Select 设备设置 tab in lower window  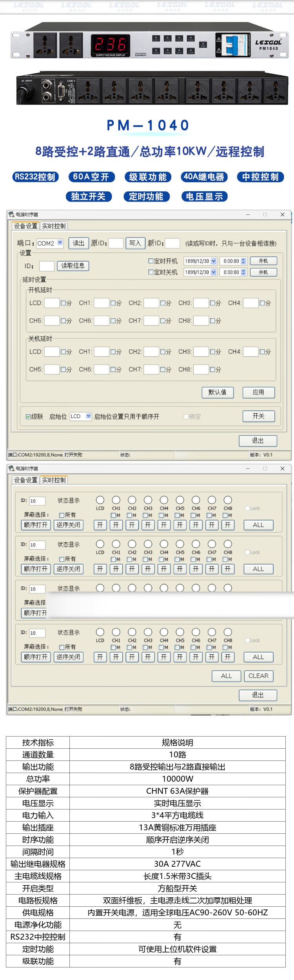26,480
